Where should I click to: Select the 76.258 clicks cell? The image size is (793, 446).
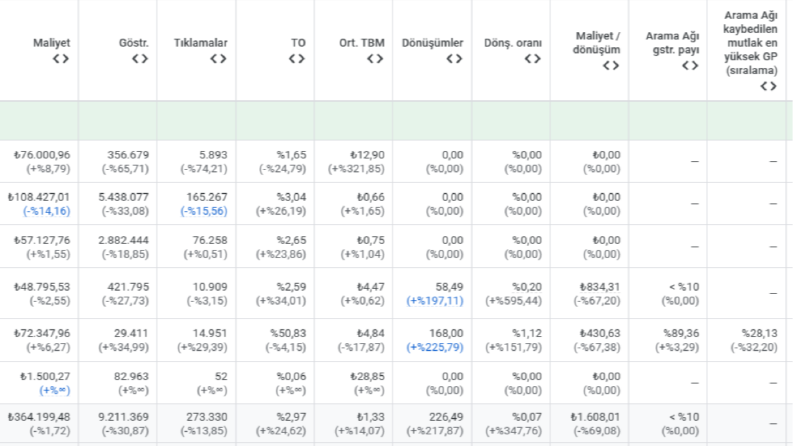point(209,240)
